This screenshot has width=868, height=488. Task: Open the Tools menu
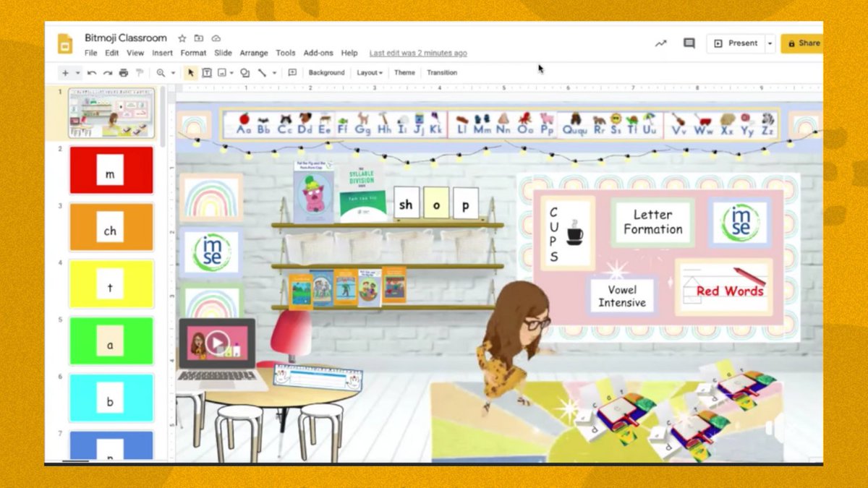286,53
